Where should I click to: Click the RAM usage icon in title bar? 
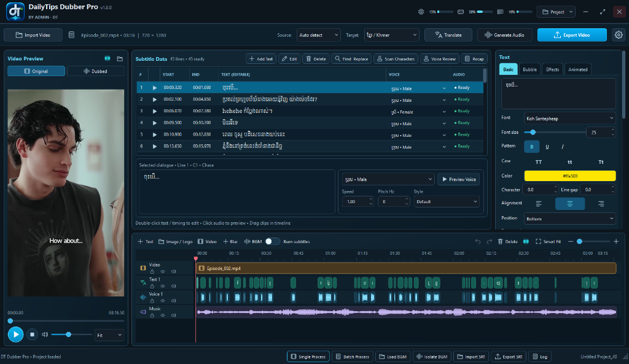pos(461,12)
